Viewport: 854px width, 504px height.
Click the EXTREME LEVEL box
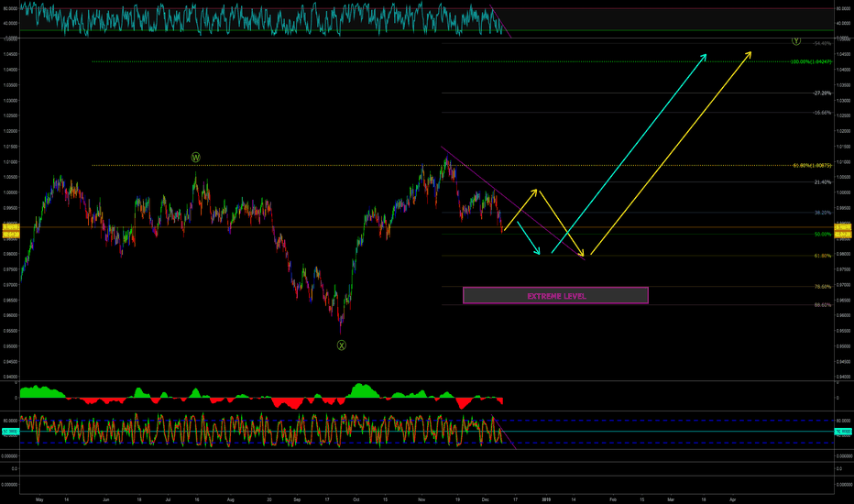point(555,295)
